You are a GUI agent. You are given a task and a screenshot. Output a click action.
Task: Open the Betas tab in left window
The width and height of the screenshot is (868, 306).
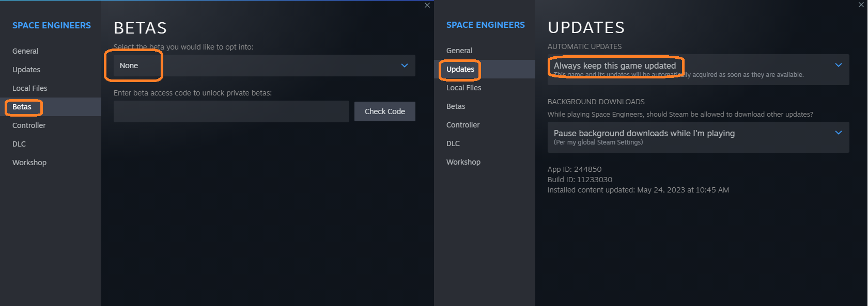click(22, 107)
